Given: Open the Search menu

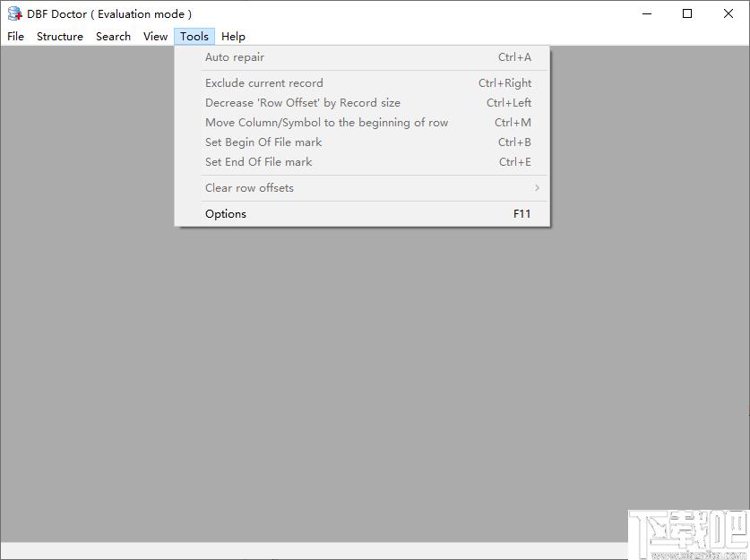Looking at the screenshot, I should (x=114, y=37).
